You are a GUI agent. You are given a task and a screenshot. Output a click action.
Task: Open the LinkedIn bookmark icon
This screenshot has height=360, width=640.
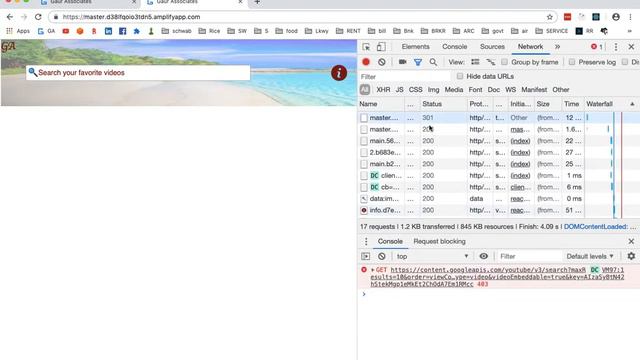(108, 31)
